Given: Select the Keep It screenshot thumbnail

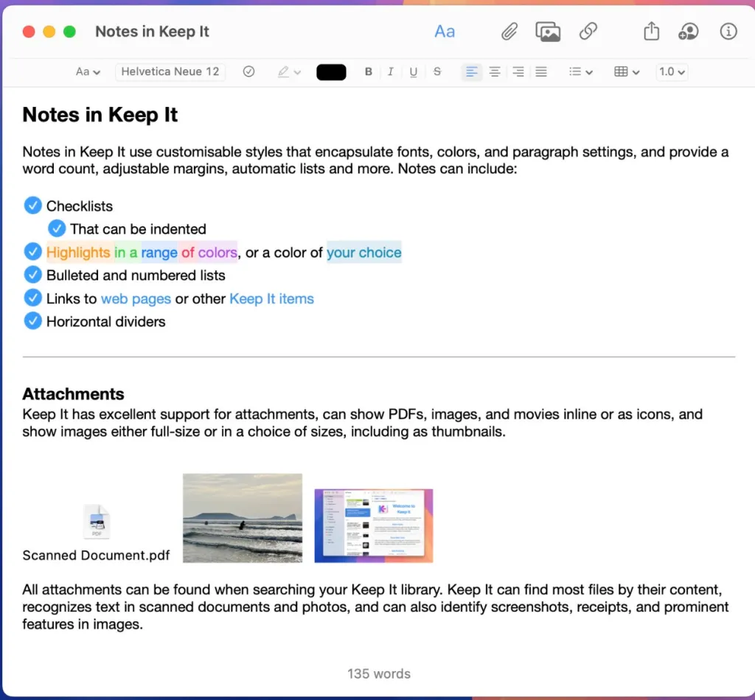Looking at the screenshot, I should click(x=374, y=526).
